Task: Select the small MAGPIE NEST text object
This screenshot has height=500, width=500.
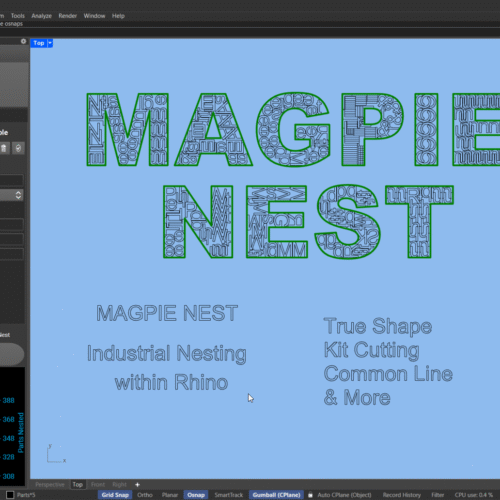Action: (x=167, y=313)
